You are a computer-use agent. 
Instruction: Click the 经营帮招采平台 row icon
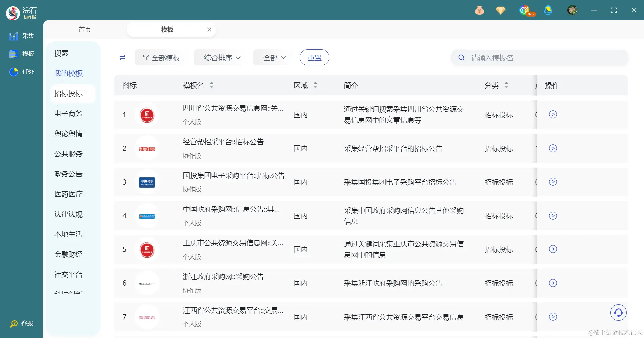(147, 149)
